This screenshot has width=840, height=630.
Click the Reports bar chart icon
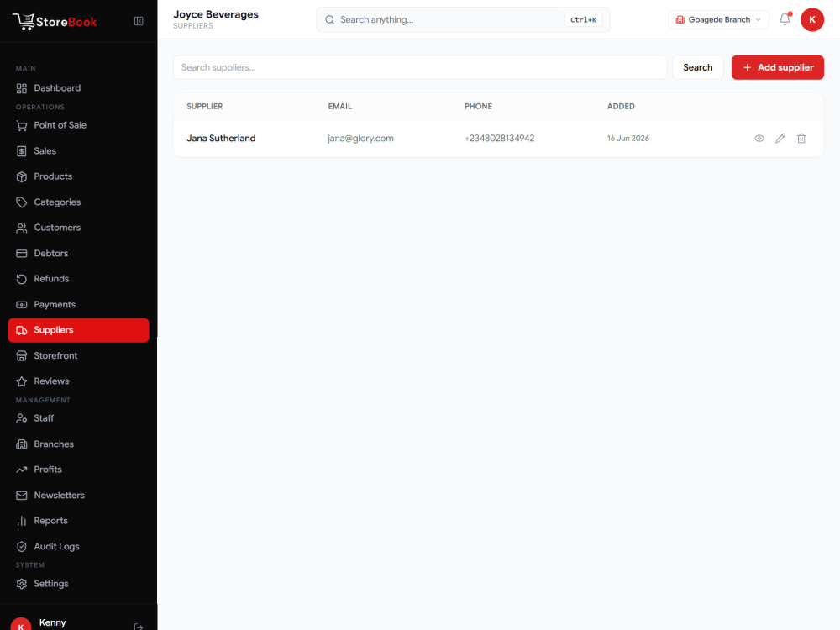coord(22,521)
